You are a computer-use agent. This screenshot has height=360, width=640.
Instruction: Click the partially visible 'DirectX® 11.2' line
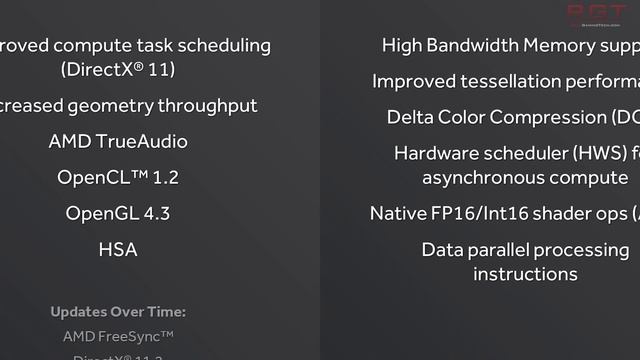(x=118, y=357)
